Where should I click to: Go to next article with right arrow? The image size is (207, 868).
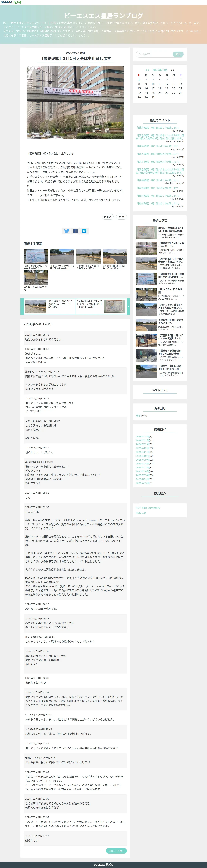[128, 306]
